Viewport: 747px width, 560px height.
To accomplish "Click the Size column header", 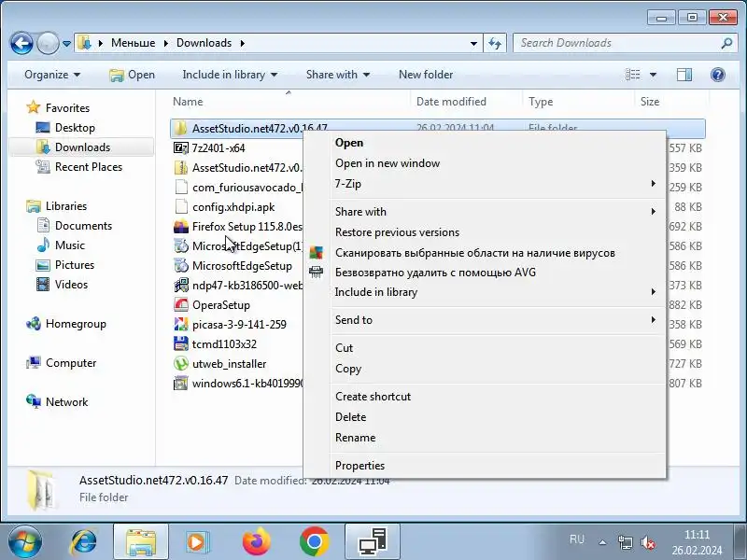I will click(x=671, y=102).
